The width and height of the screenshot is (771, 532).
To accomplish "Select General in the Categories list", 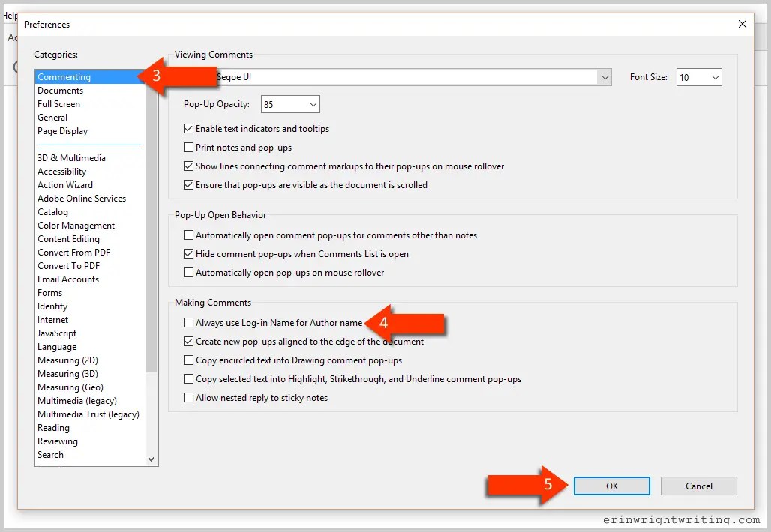I will point(52,118).
